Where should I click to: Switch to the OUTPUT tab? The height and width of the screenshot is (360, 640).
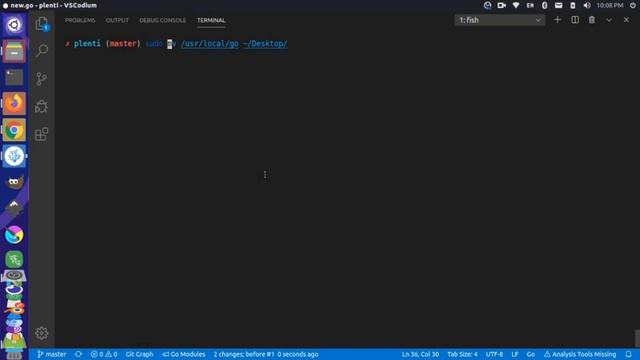[117, 20]
